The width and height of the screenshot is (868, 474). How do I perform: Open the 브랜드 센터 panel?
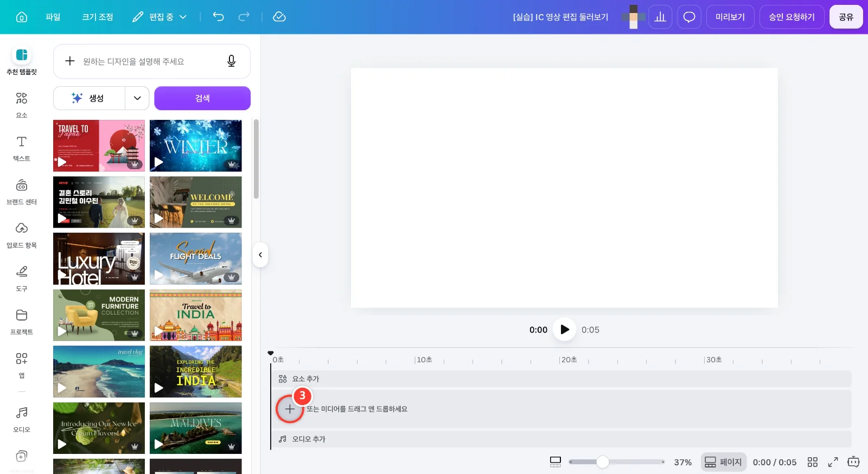click(x=22, y=191)
